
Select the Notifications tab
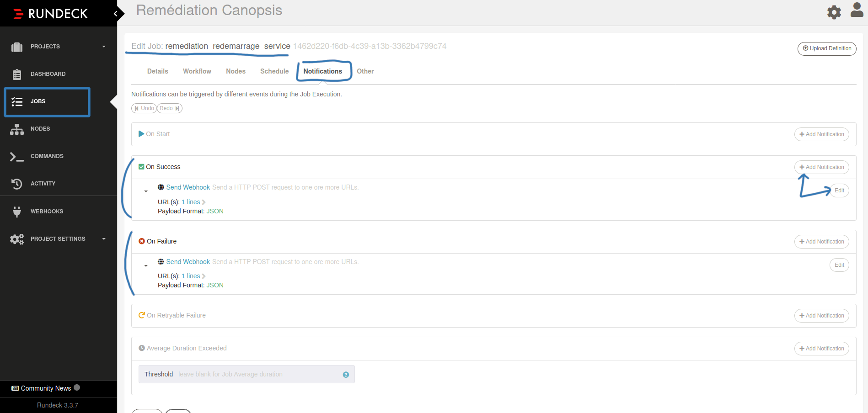322,71
